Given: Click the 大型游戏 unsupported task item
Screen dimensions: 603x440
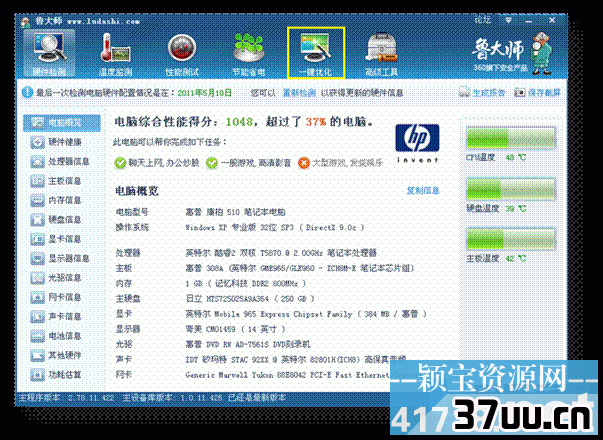Looking at the screenshot, I should pyautogui.click(x=341, y=163).
